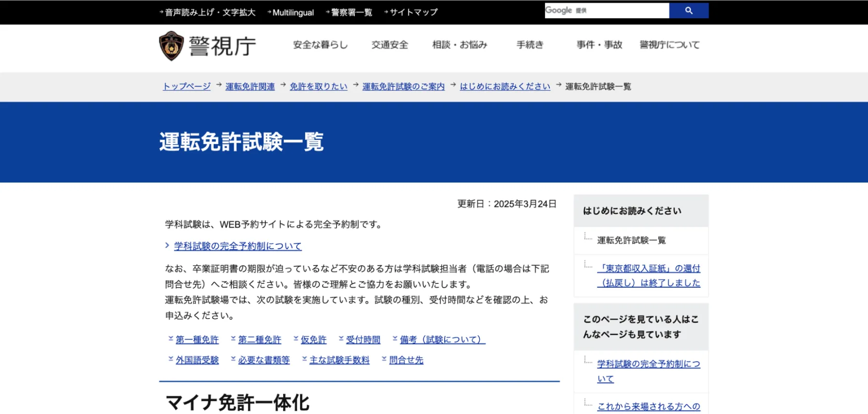Click sidebar heading はじめにお読みください
Viewport: 868px width, 414px height.
(x=632, y=211)
